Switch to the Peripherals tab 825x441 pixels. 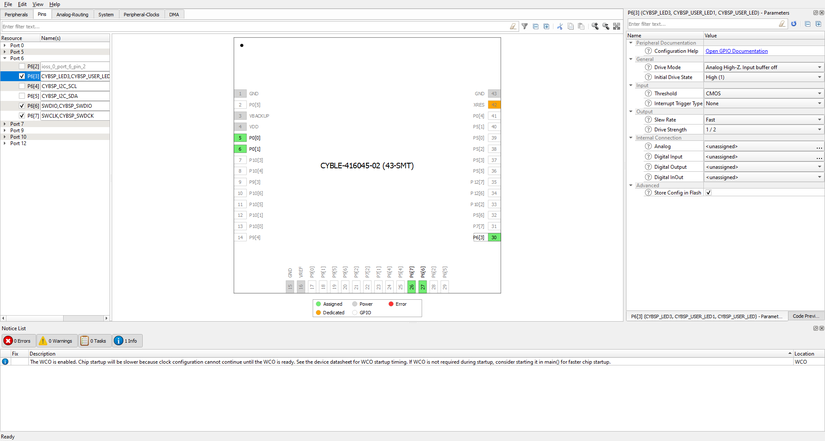click(16, 15)
